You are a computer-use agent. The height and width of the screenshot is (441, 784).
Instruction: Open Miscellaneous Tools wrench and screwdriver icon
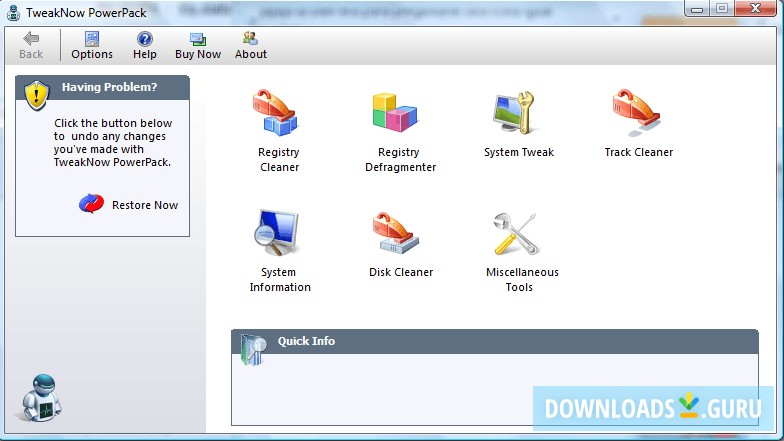(x=515, y=233)
